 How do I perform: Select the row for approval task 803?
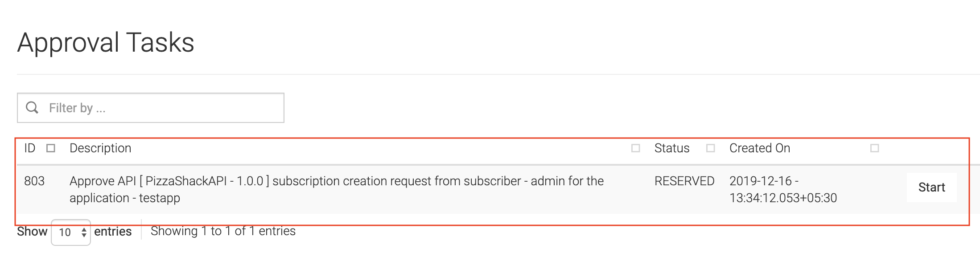[401, 189]
